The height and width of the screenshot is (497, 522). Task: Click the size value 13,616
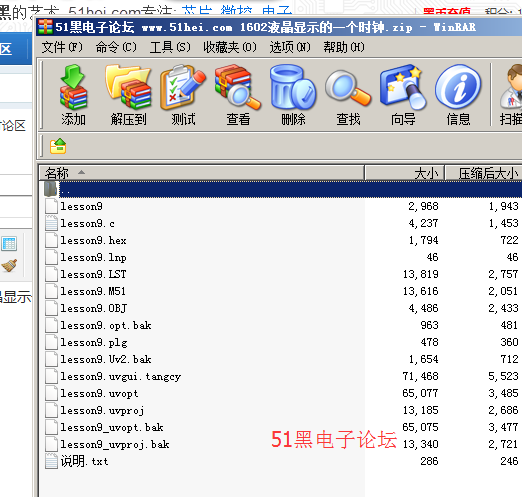pyautogui.click(x=420, y=291)
